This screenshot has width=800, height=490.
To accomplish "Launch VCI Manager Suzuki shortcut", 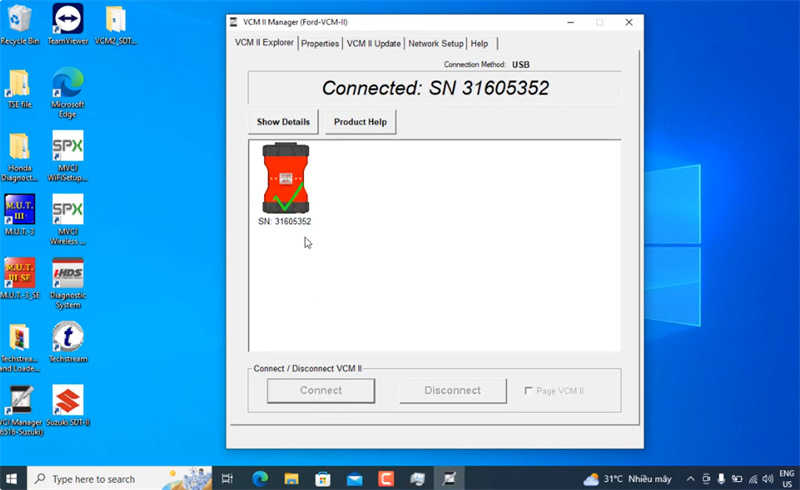I will click(x=20, y=411).
